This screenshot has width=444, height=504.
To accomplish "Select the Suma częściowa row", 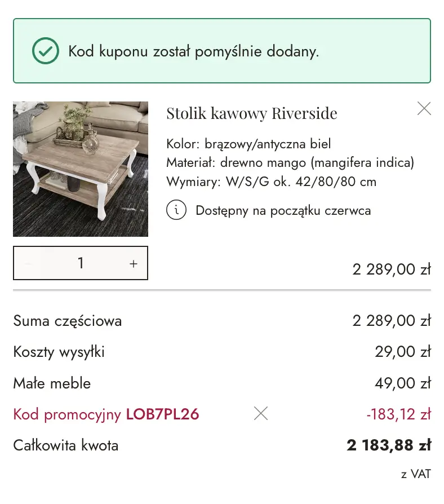I will pos(67,321).
